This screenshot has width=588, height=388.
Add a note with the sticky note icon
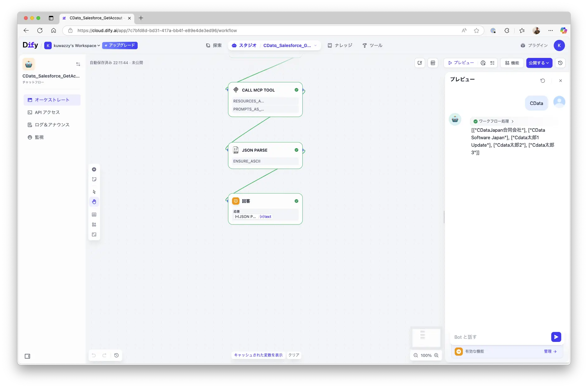(x=94, y=179)
